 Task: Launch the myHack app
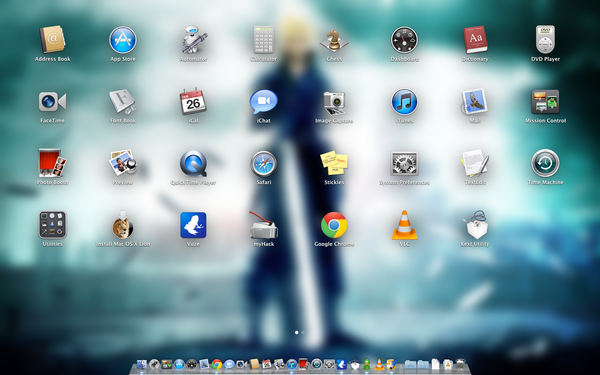click(x=264, y=225)
